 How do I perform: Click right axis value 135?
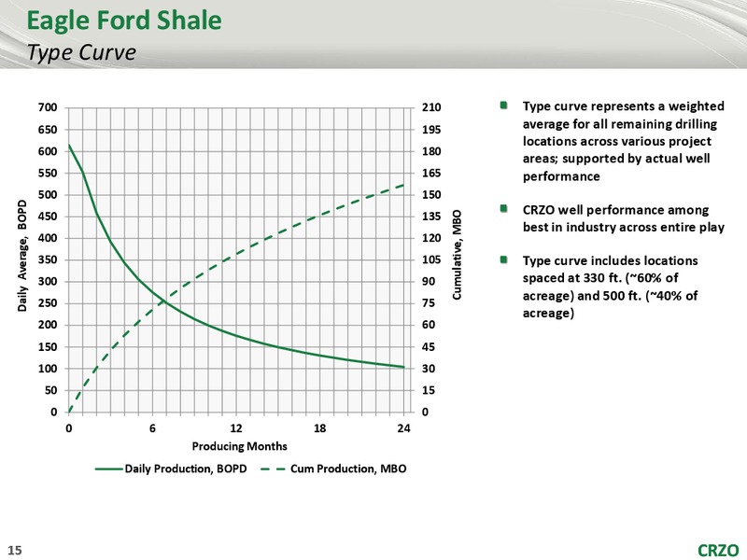pyautogui.click(x=431, y=217)
